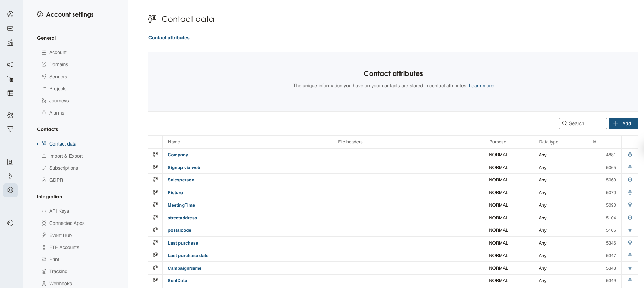Viewport: 644px width, 288px height.
Task: Open settings gear for SentDate row
Action: [x=630, y=280]
